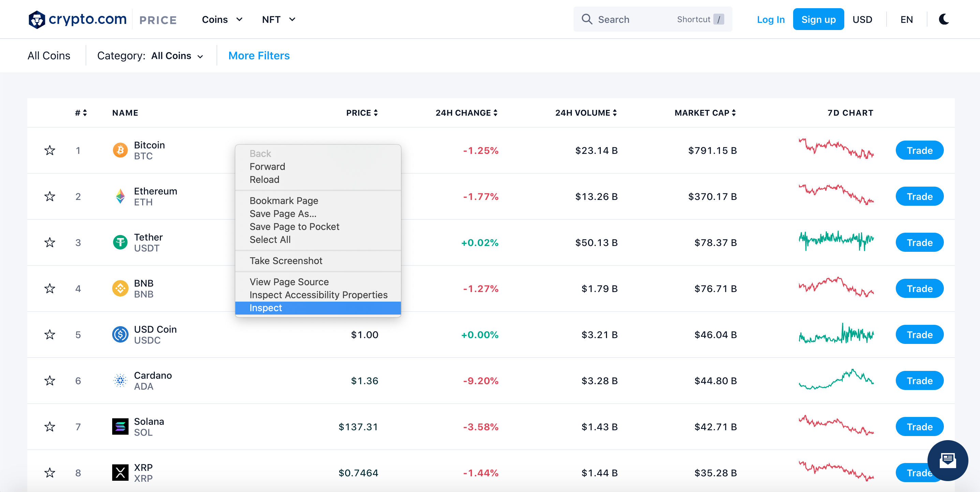Viewport: 980px width, 492px height.
Task: Click the XRP coin icon
Action: 120,473
